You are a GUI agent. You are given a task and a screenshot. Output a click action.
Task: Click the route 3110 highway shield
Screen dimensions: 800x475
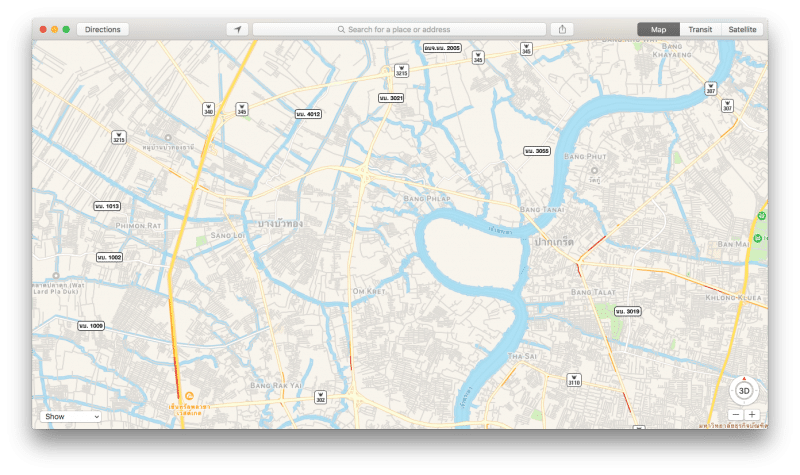[x=574, y=380]
